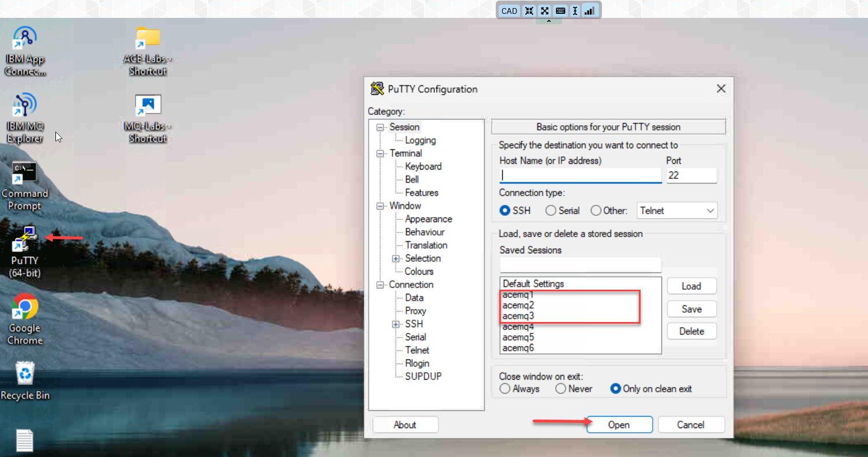The width and height of the screenshot is (868, 457).
Task: Open the Serial category in the tree
Action: pos(416,337)
